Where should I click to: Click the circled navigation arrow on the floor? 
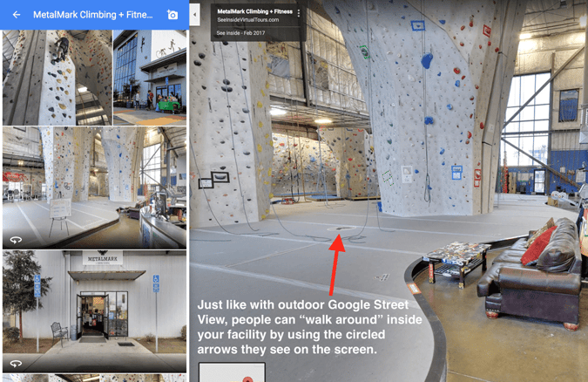coord(341,229)
